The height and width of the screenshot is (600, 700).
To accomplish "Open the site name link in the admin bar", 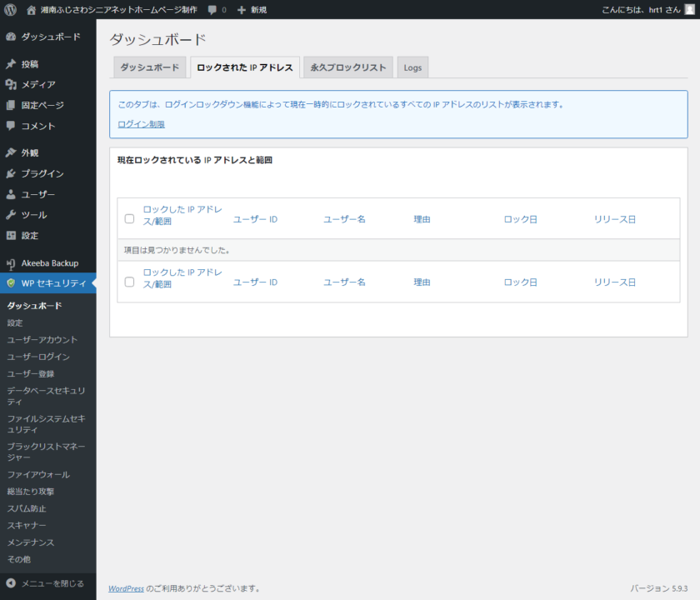I will pyautogui.click(x=118, y=10).
